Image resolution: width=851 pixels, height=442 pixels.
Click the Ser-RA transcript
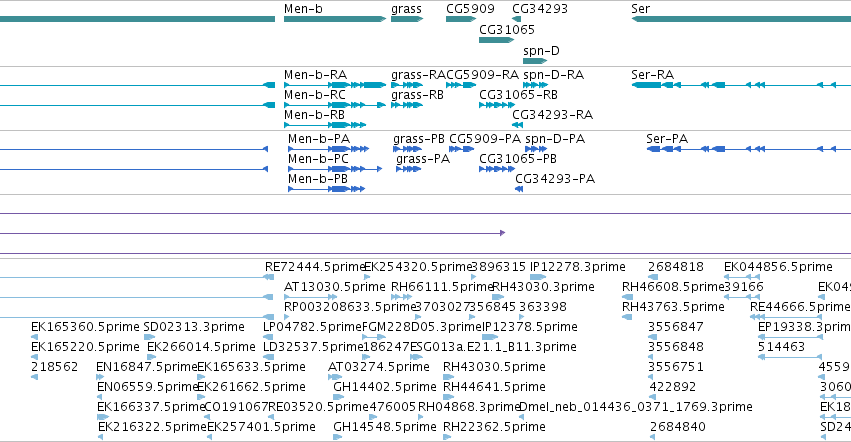[741, 85]
